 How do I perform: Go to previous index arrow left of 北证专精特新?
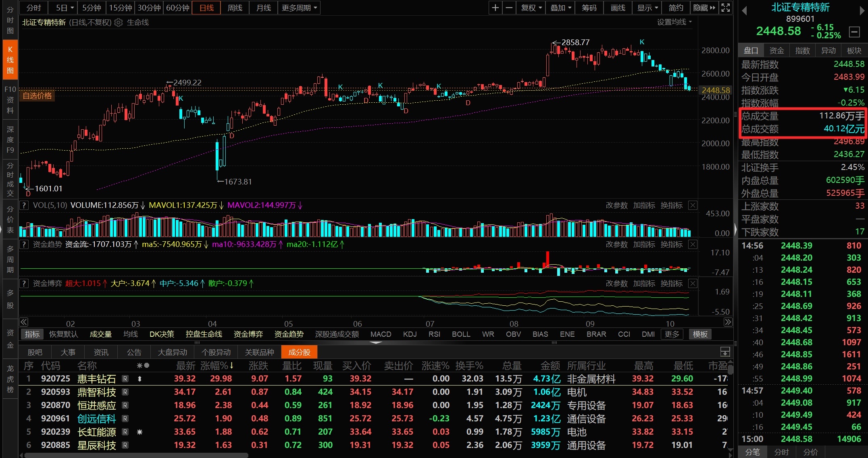(745, 10)
